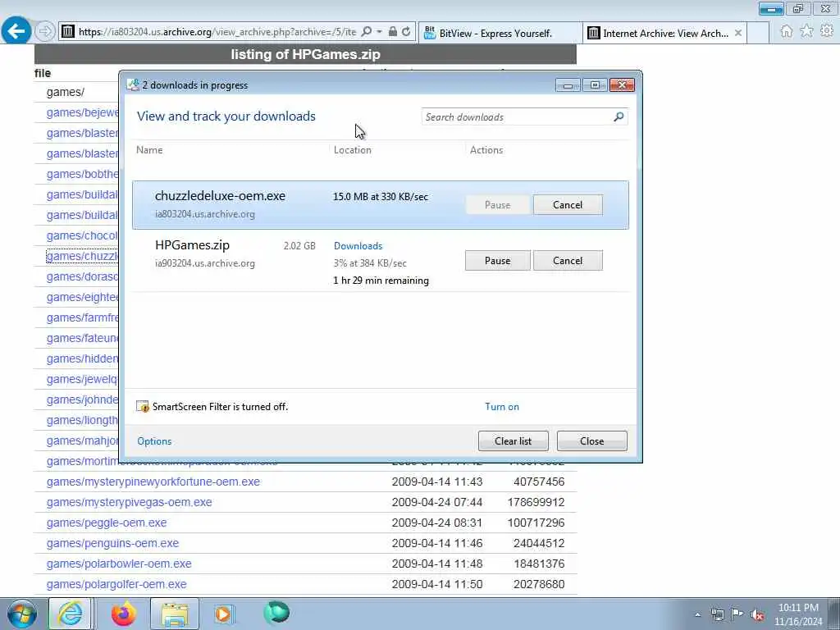The width and height of the screenshot is (840, 630).
Task: Open games/polargolfer-oem.exe link
Action: (x=116, y=584)
